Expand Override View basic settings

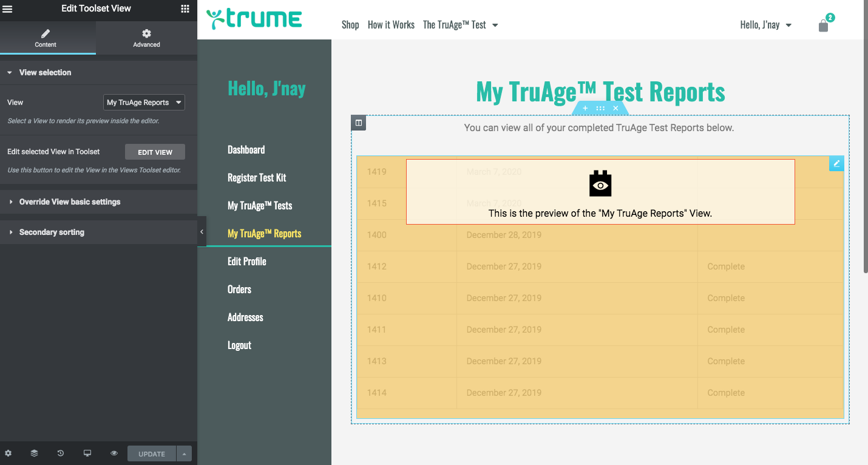(69, 202)
